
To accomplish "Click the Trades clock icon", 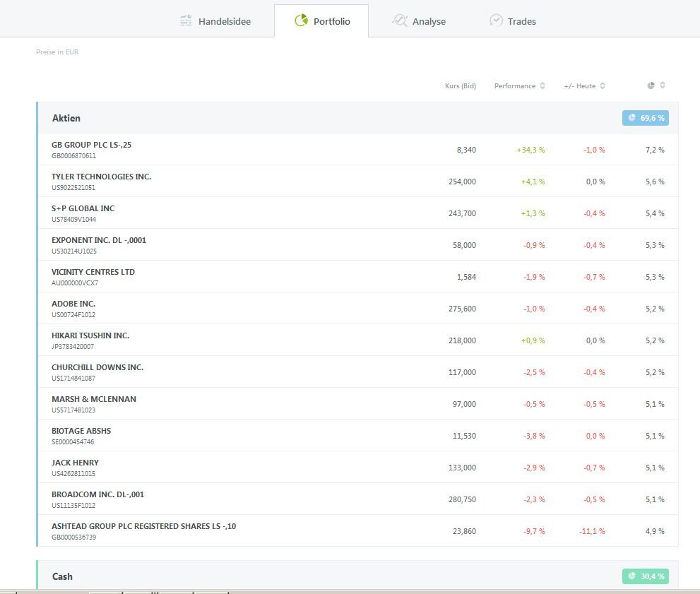I will click(496, 20).
